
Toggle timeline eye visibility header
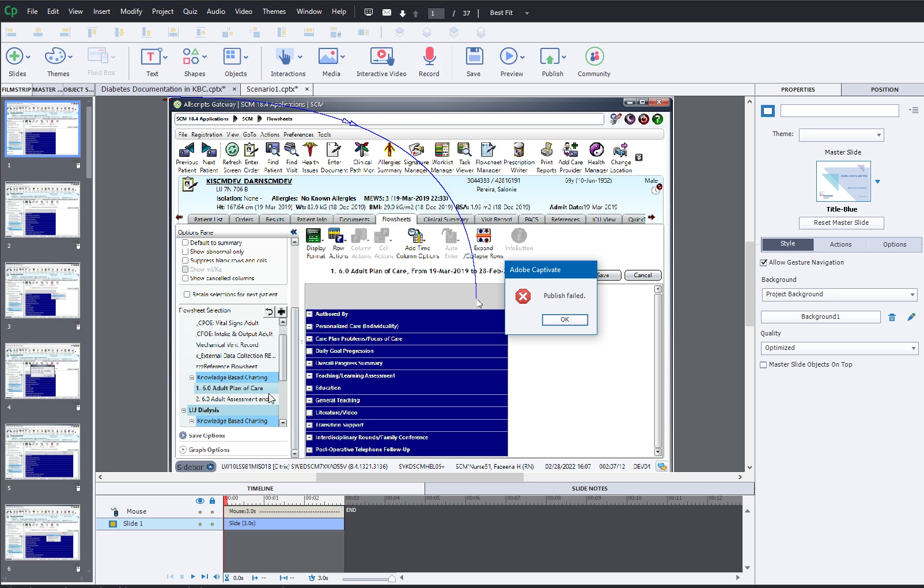coord(200,501)
